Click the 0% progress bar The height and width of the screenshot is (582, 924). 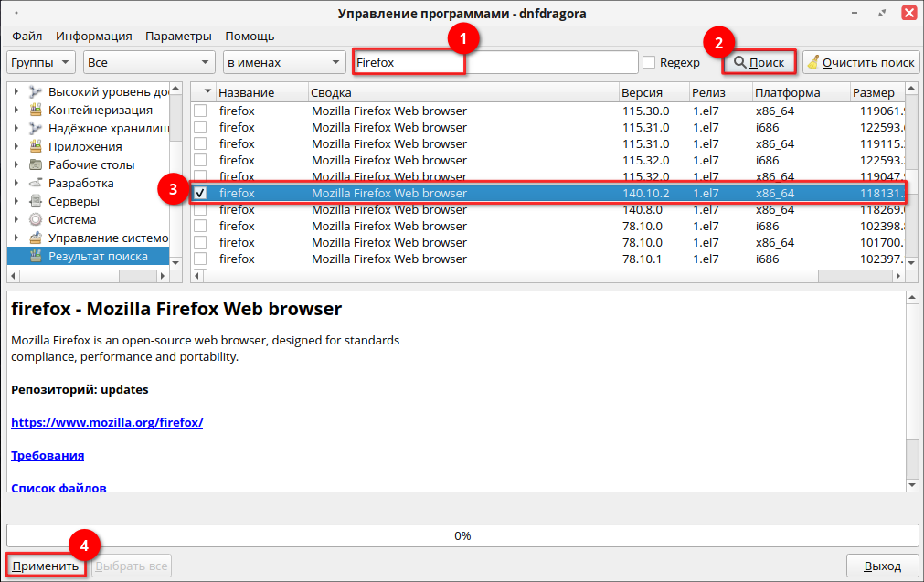pos(462,535)
